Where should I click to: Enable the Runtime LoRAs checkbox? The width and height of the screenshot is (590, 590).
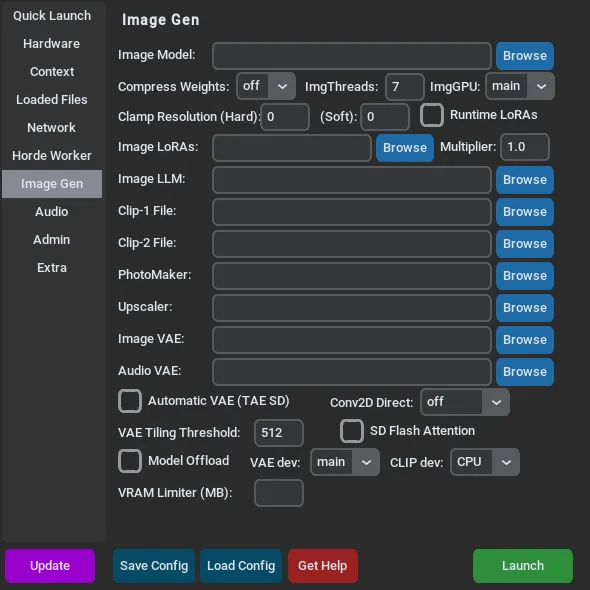(x=432, y=115)
